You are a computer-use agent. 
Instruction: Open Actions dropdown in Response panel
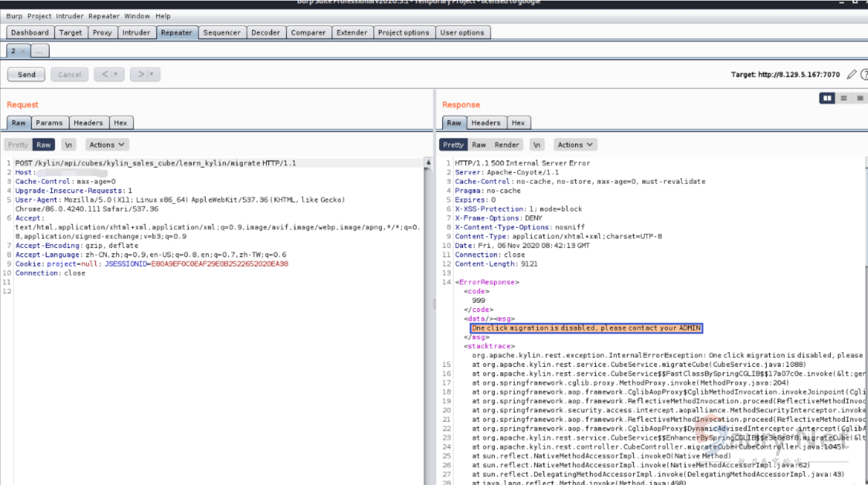point(575,145)
